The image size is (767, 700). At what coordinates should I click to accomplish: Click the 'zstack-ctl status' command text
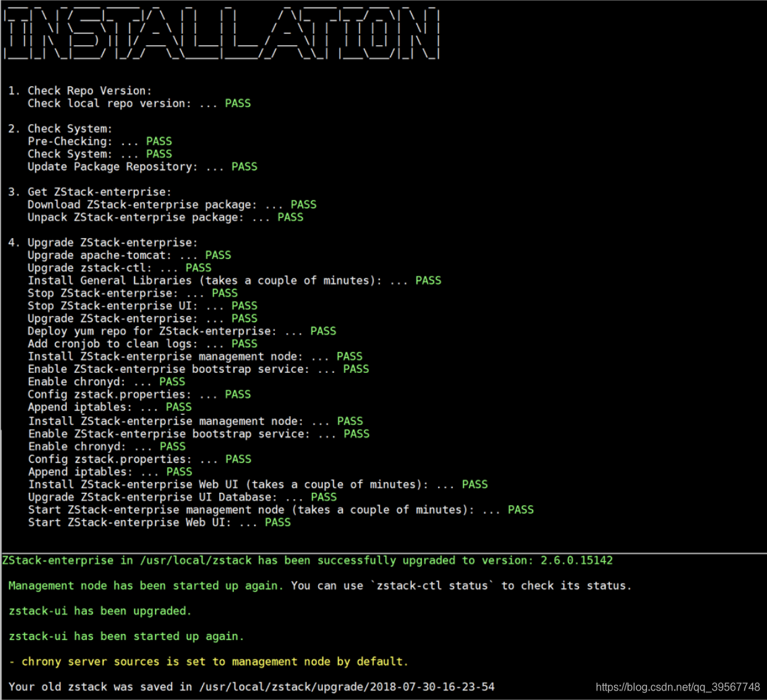[432, 586]
